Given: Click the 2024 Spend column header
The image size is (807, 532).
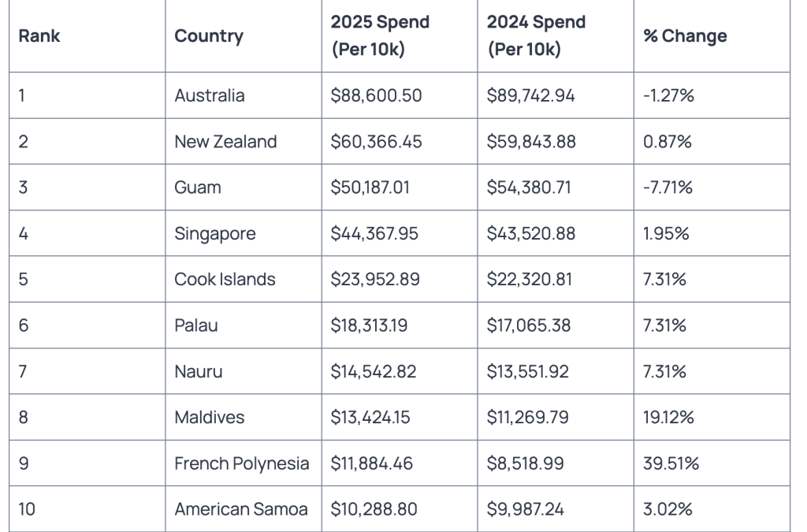Looking at the screenshot, I should click(536, 35).
